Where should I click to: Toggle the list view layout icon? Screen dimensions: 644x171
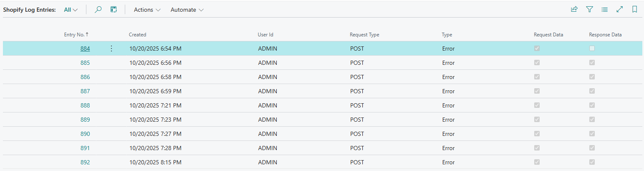(604, 10)
